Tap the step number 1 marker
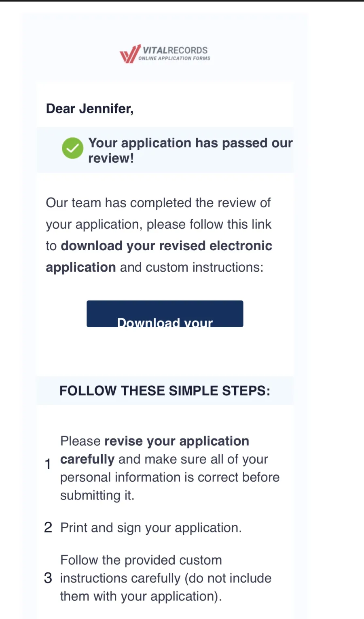Viewport: 364px width, 619px height. (48, 464)
